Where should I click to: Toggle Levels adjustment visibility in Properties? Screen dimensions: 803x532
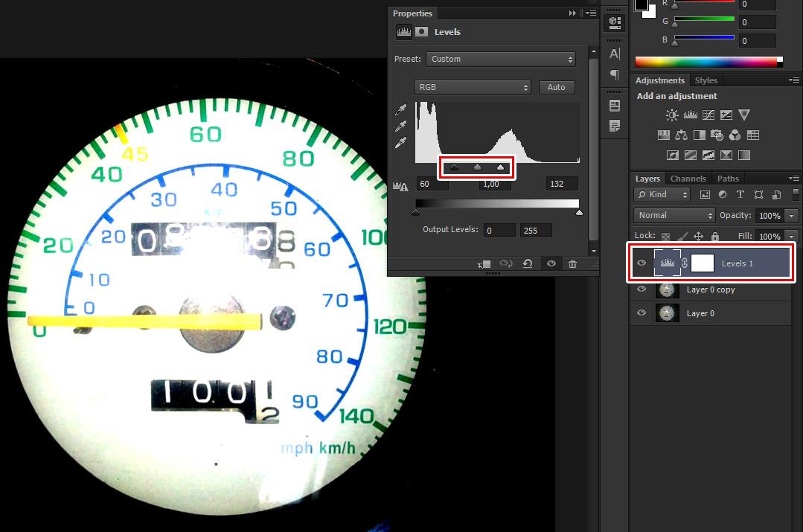point(551,263)
